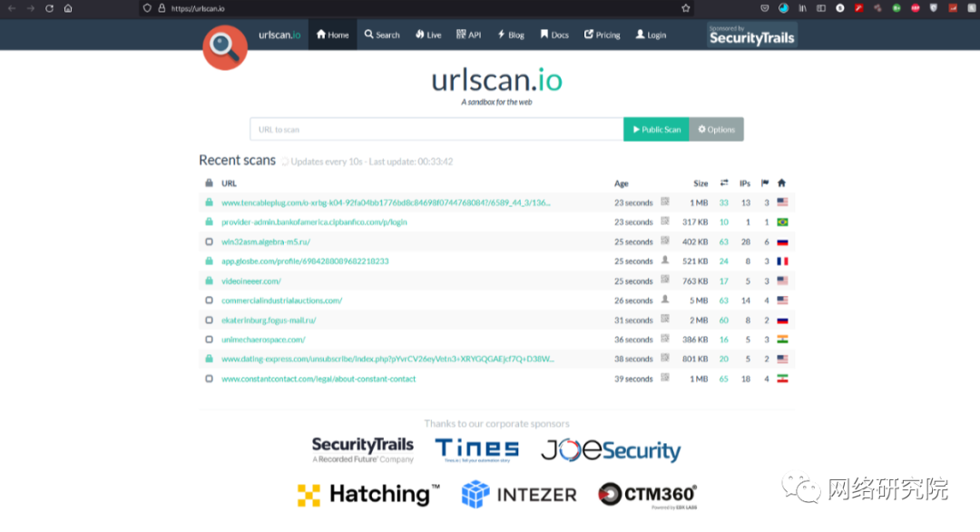This screenshot has width=980, height=532.
Task: Click the France flag in app.glosbe.com row
Action: click(x=782, y=261)
